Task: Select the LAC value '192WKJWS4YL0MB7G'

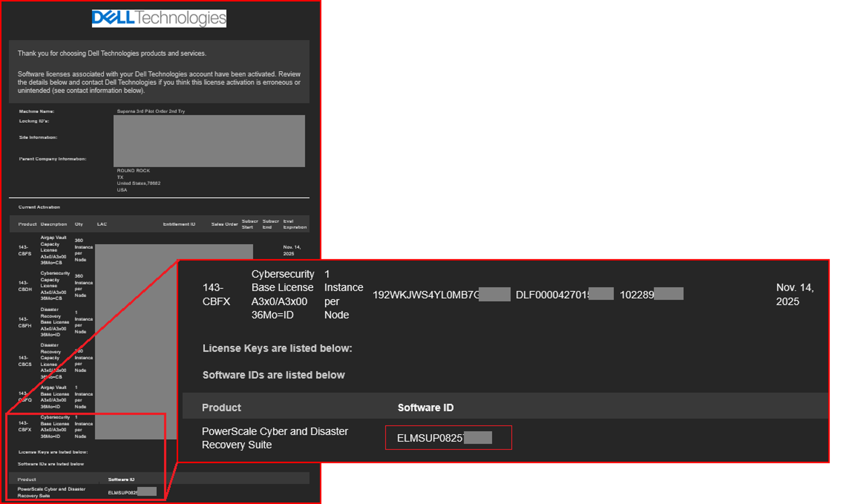Action: click(426, 295)
